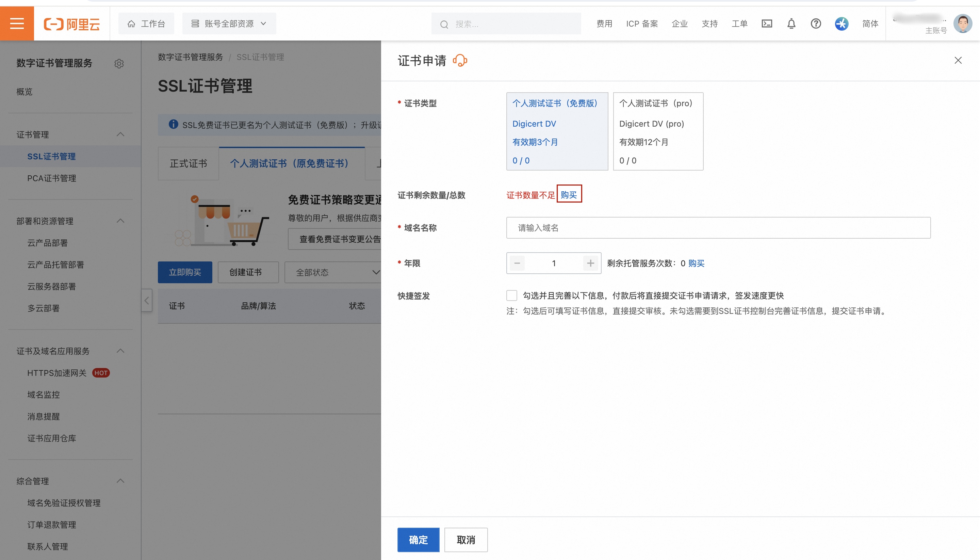Viewport: 980px width, 560px height.
Task: Enable the 快捷签发 checkbox
Action: pos(512,295)
